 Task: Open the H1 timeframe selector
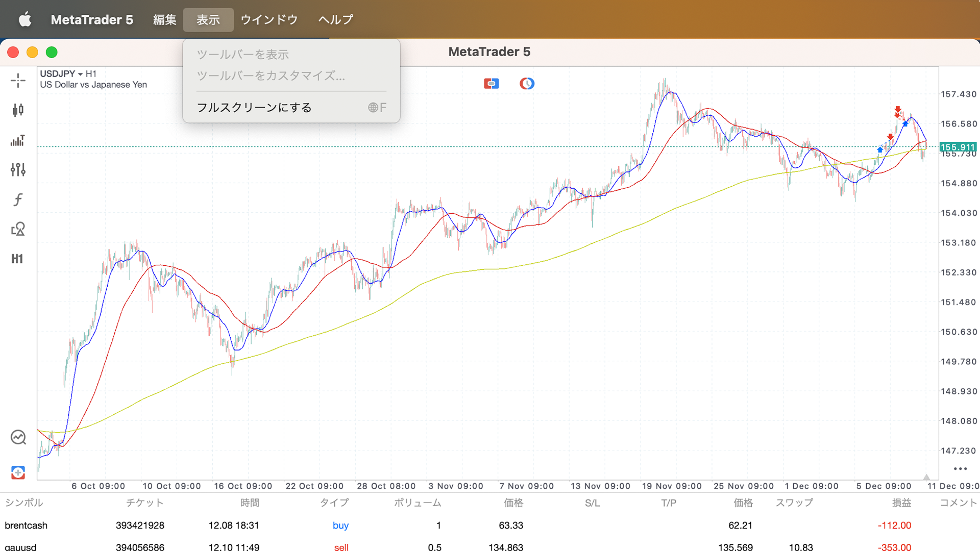pyautogui.click(x=17, y=259)
